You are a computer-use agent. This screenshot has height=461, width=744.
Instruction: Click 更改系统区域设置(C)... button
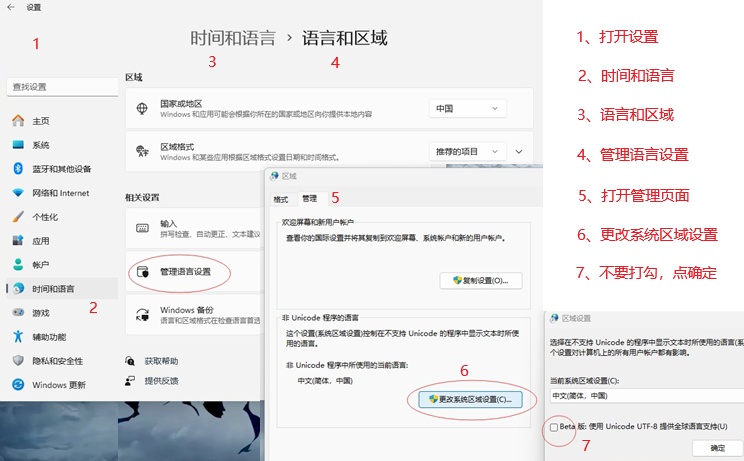471,399
